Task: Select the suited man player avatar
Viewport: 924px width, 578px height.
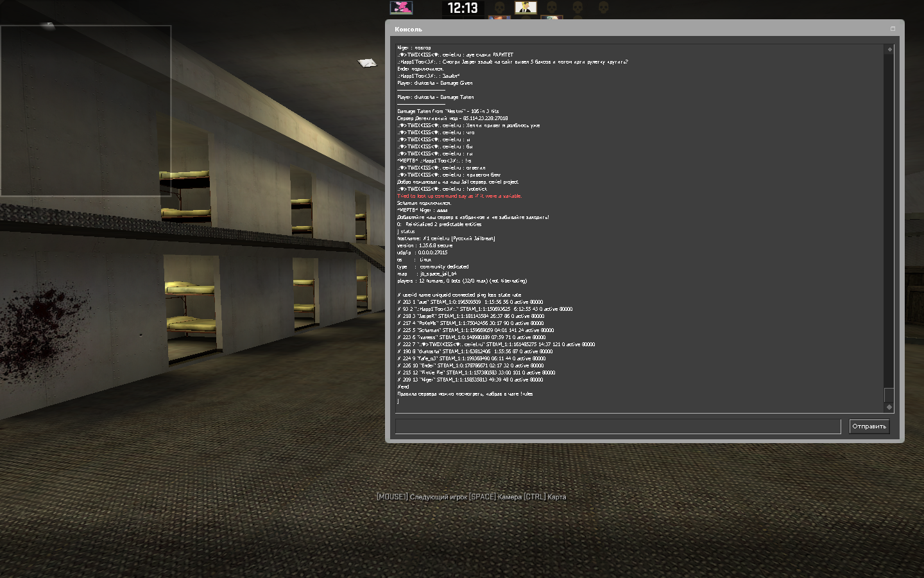Action: coord(526,8)
